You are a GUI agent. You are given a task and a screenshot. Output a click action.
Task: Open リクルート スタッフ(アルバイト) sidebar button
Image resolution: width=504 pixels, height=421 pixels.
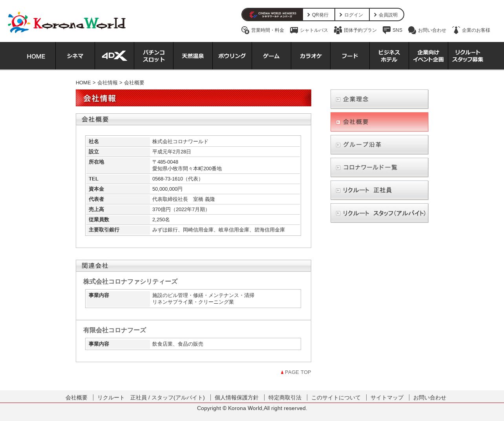pos(380,213)
